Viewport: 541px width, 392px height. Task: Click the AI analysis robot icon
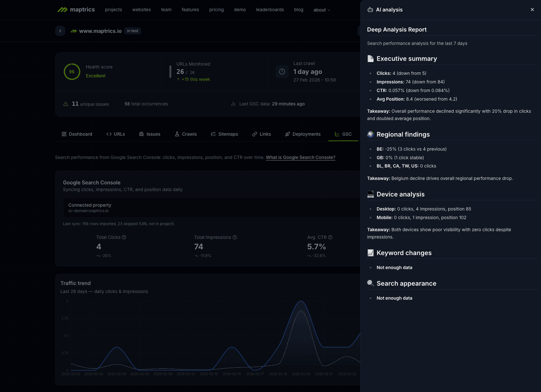pos(370,10)
